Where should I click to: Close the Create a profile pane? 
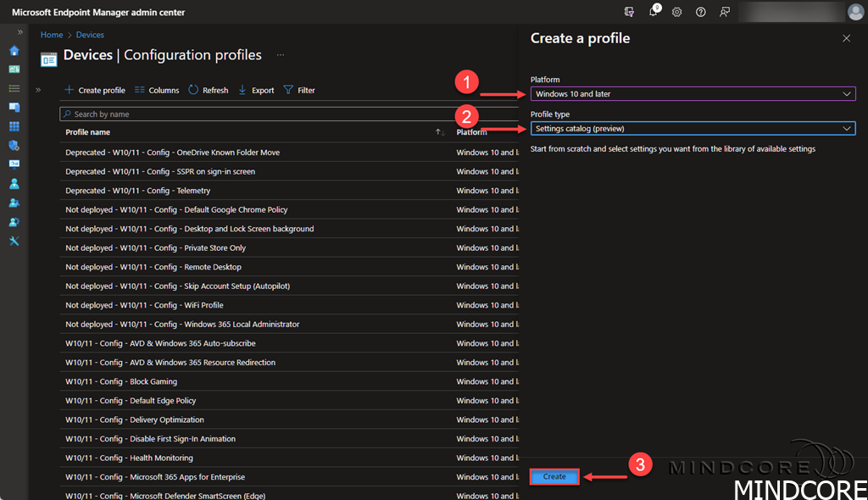click(x=846, y=38)
